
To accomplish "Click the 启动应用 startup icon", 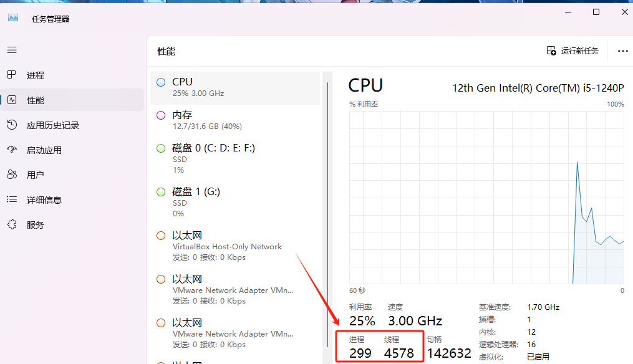I will pyautogui.click(x=12, y=150).
